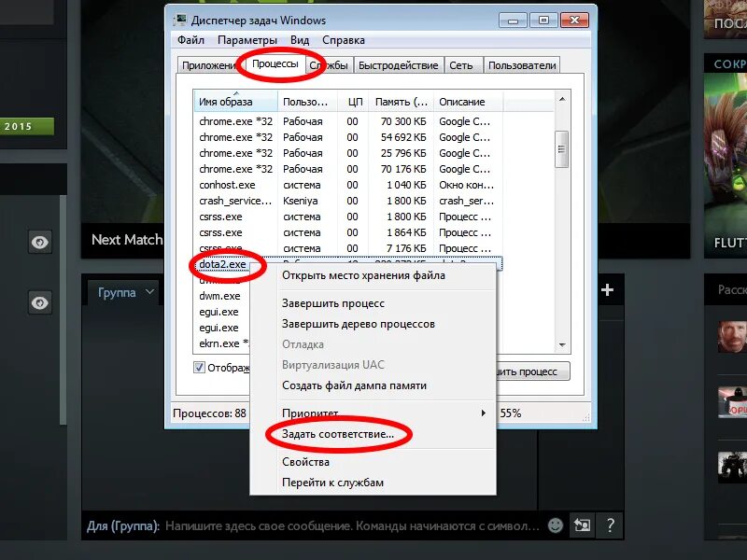Viewport: 747px width, 560px height.
Task: Open the emoticon smiley picker in chat
Action: click(x=555, y=525)
